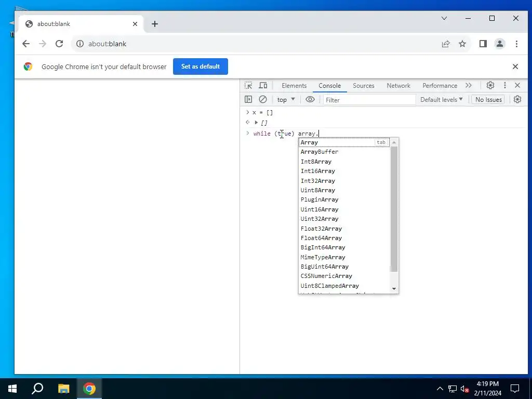Viewport: 532px width, 399px height.
Task: Show hidden system tray icons
Action: 440,389
